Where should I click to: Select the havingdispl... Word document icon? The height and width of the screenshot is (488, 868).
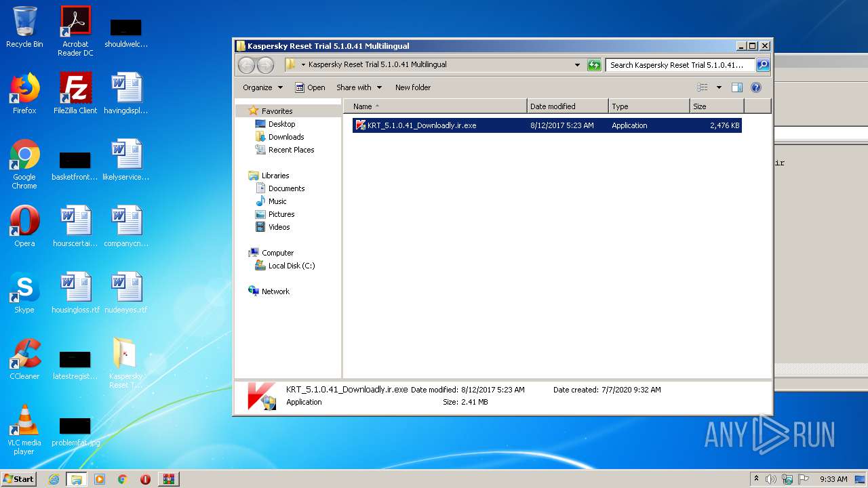click(126, 94)
